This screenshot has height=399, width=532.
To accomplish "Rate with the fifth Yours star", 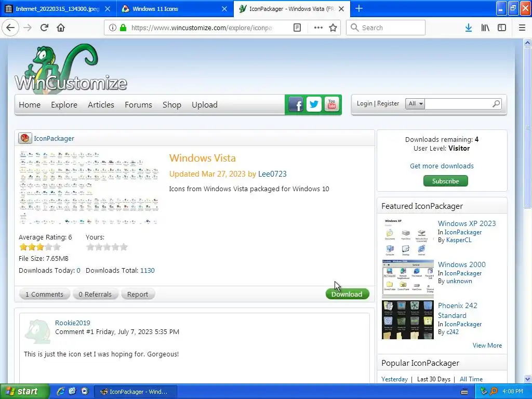I will [x=124, y=247].
